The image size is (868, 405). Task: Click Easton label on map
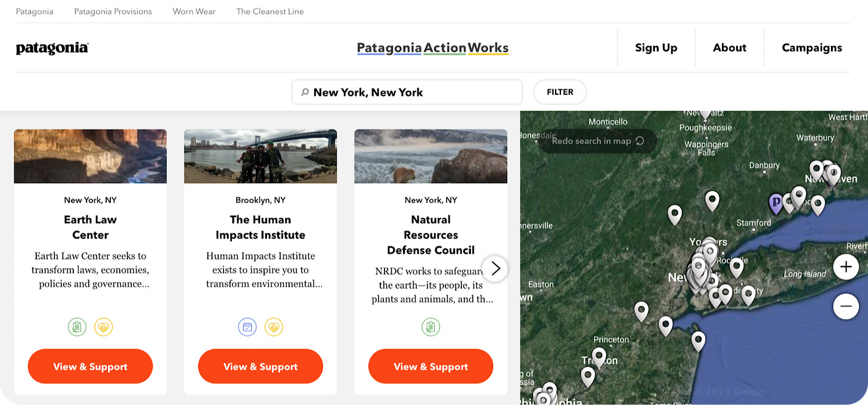point(541,285)
